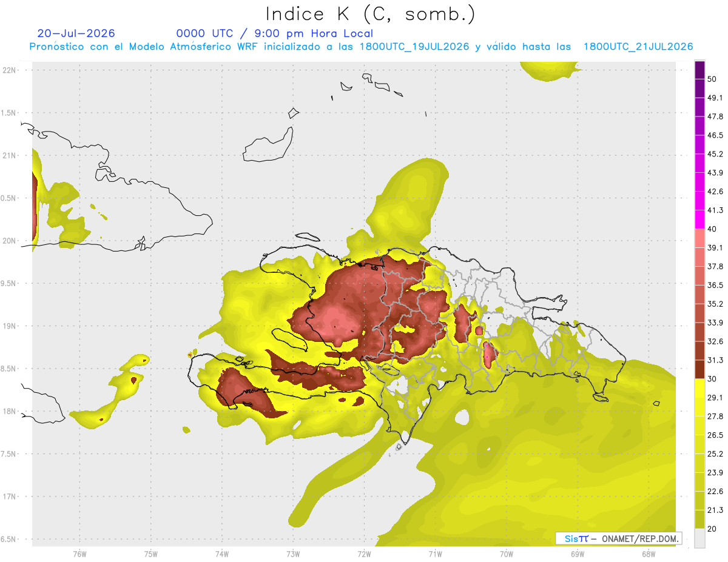The width and height of the screenshot is (728, 562).
Task: Click the '74W' longitude label
Action: pos(222,554)
